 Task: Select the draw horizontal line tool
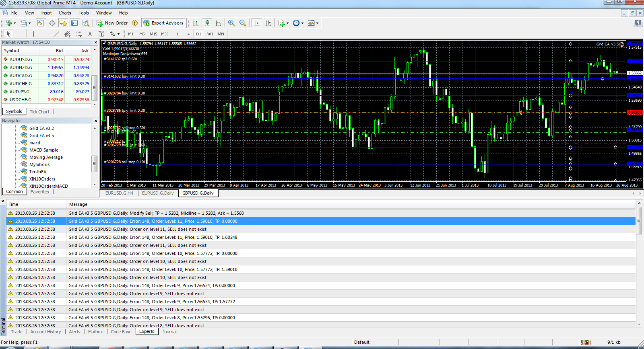point(45,34)
